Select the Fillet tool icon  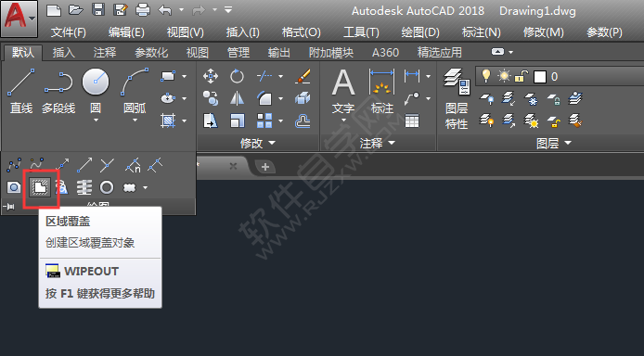[x=264, y=98]
